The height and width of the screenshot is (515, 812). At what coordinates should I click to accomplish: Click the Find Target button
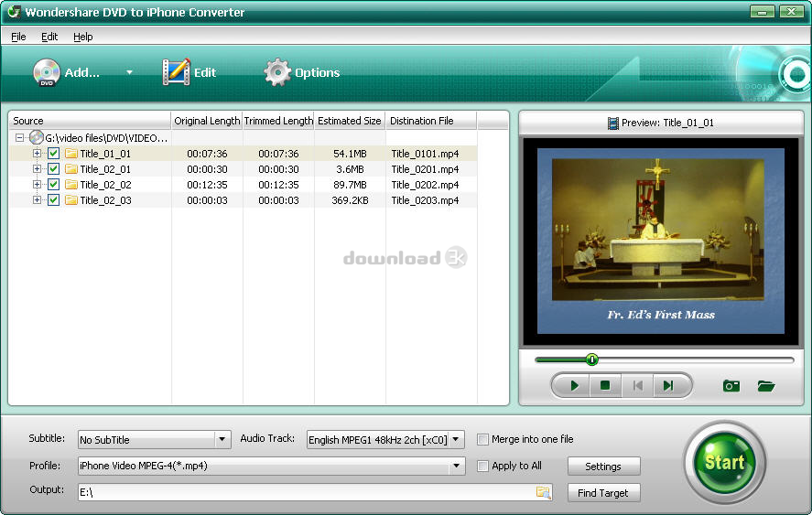(x=604, y=493)
